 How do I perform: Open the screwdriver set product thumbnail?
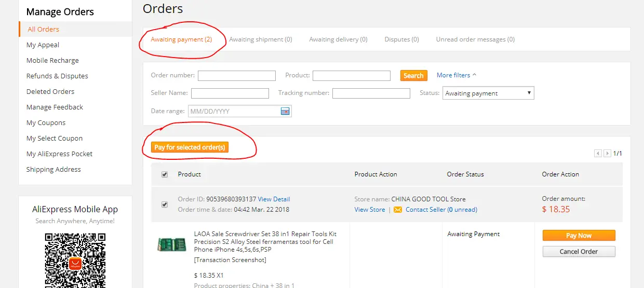click(x=172, y=244)
